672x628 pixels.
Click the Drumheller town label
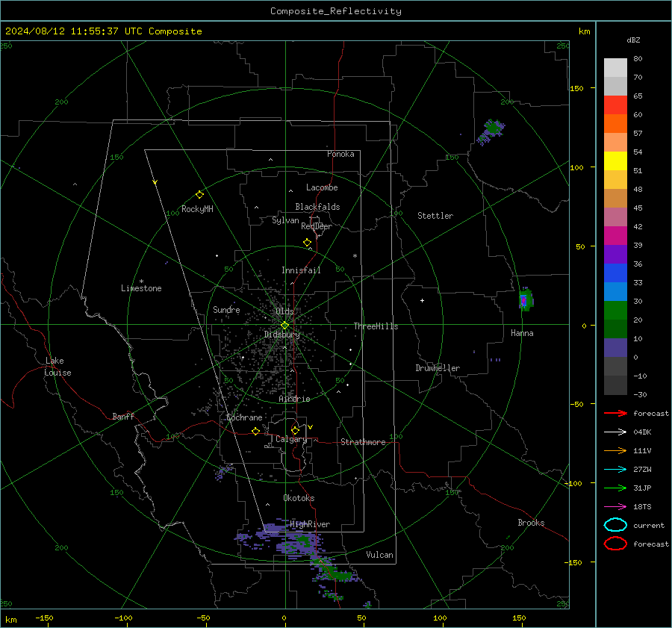pyautogui.click(x=438, y=368)
